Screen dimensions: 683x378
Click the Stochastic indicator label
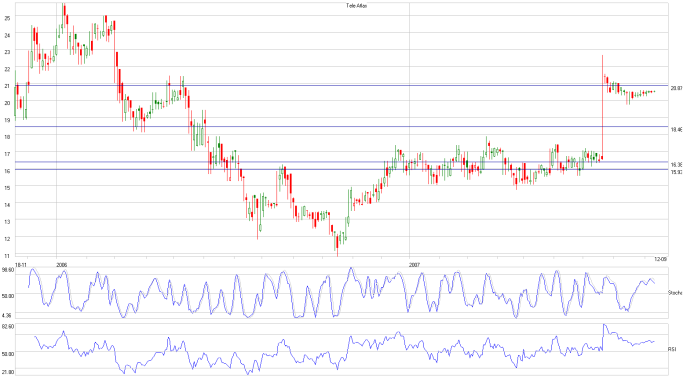675,293
